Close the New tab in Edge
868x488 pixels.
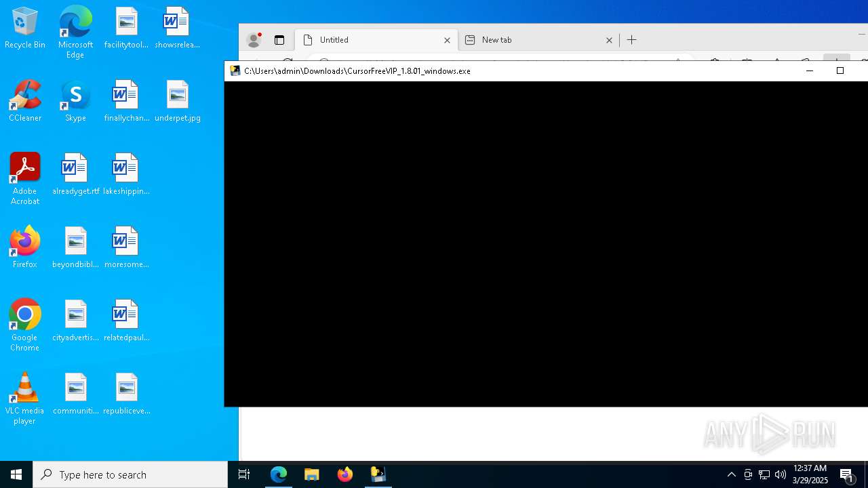(x=609, y=40)
